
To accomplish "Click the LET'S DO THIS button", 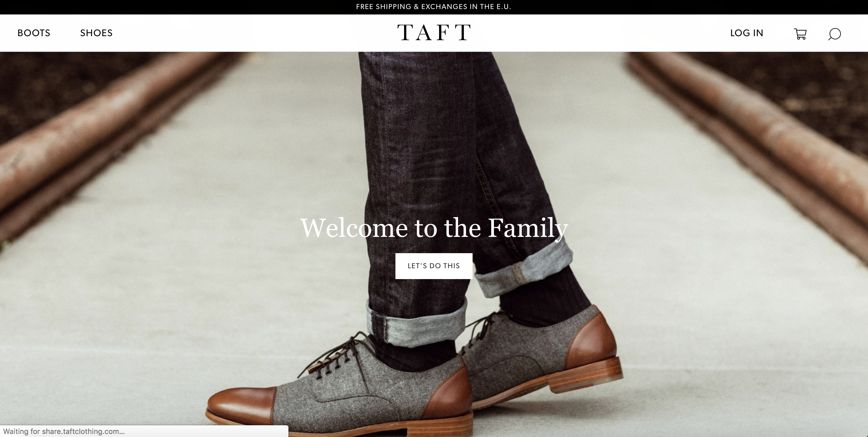I will click(x=434, y=266).
